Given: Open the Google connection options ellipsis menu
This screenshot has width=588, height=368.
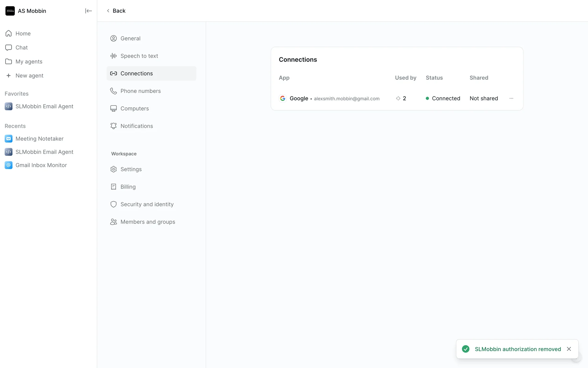Looking at the screenshot, I should 511,98.
